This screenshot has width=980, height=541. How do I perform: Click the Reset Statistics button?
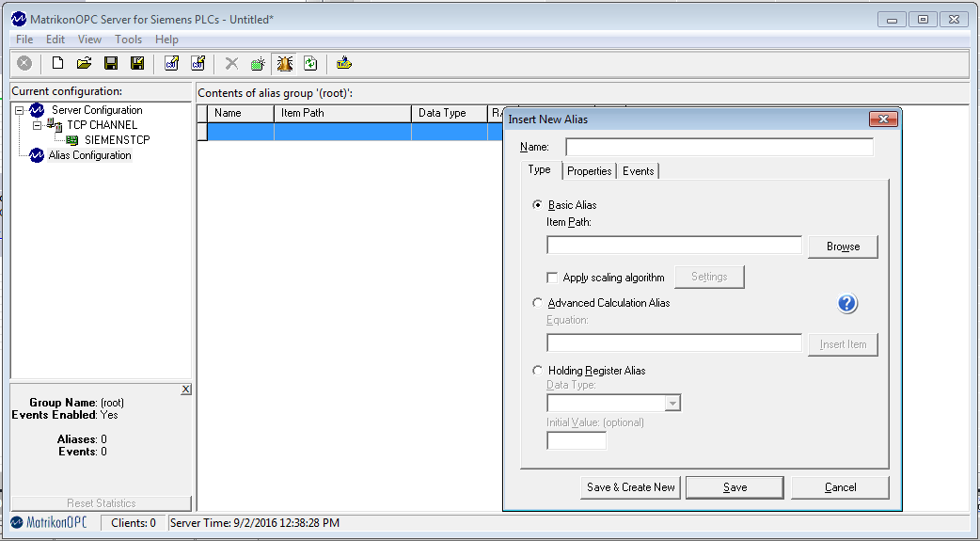pos(102,502)
